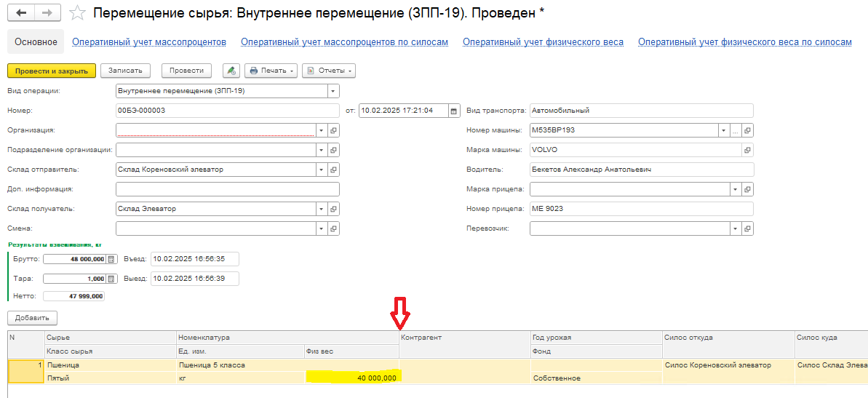Expand the Вид операции dropdown list
This screenshot has width=868, height=398.
[x=333, y=91]
